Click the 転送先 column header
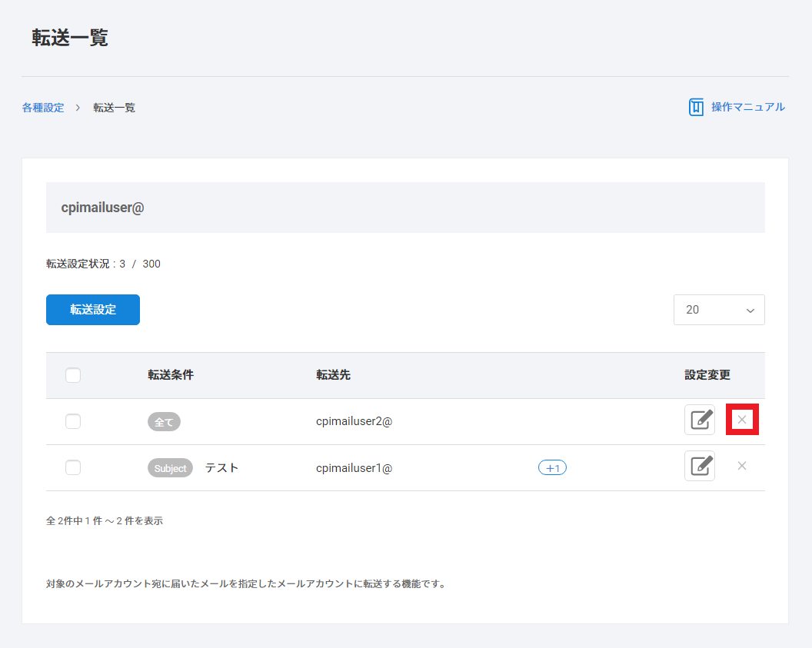The image size is (812, 648). click(333, 375)
